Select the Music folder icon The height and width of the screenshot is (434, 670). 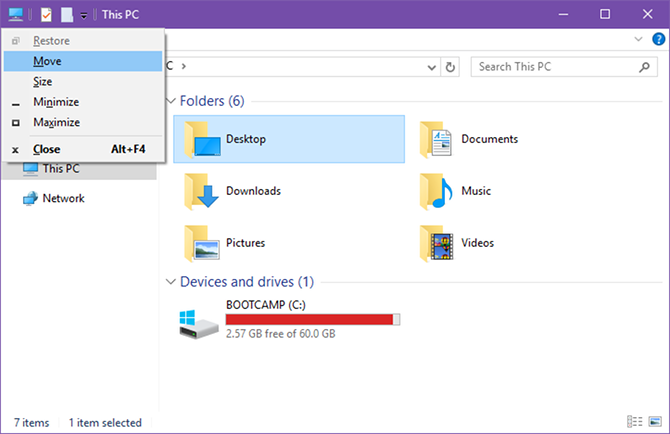click(436, 191)
